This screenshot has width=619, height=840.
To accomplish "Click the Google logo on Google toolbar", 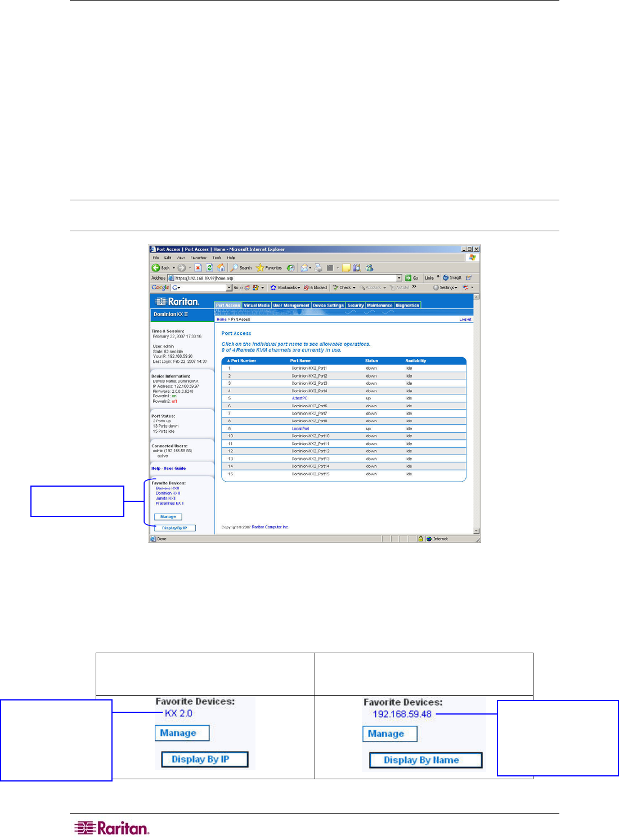I will tap(160, 288).
